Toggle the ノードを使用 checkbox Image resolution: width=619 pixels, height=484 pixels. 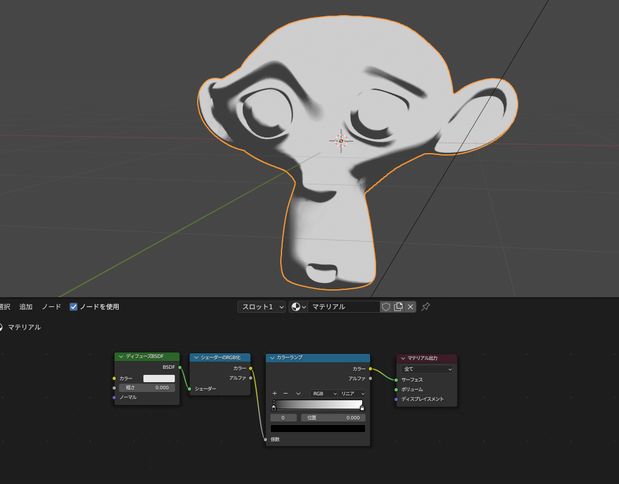pyautogui.click(x=73, y=307)
